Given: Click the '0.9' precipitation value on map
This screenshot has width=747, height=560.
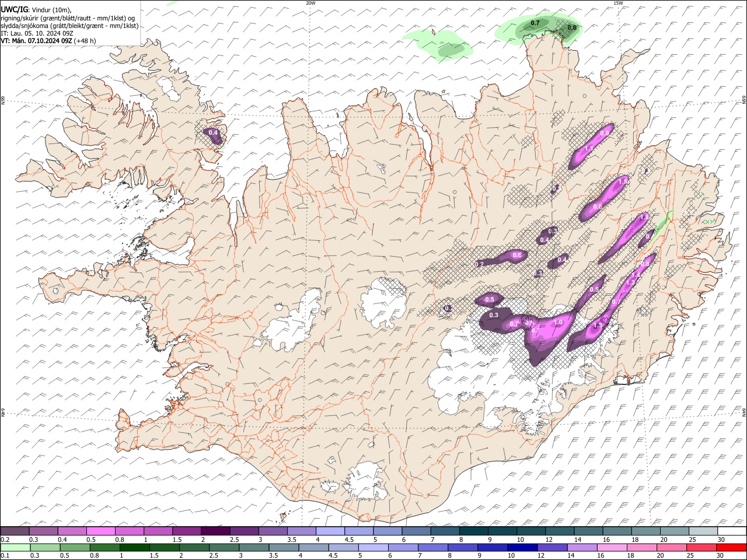Looking at the screenshot, I should coord(605,134).
